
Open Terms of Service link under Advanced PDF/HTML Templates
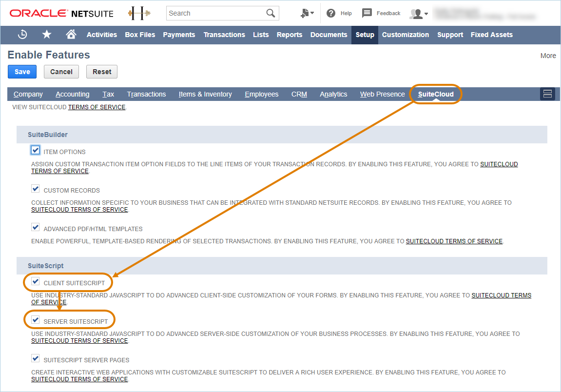454,241
